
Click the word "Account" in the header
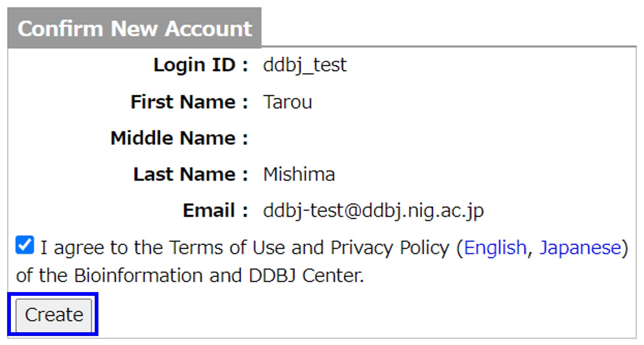coord(209,29)
